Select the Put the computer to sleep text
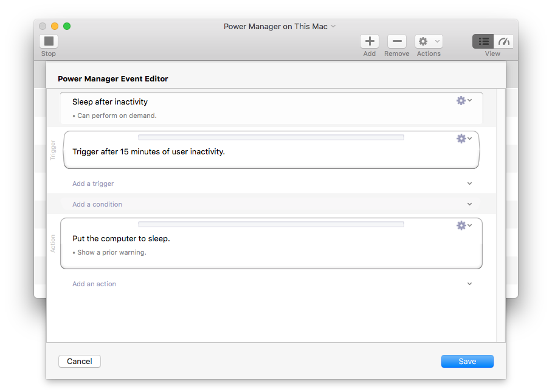 [x=121, y=239]
